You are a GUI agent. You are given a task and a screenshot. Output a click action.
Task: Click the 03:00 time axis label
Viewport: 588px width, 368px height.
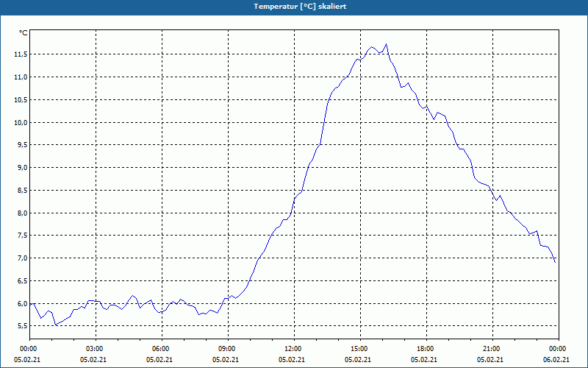[96, 349]
